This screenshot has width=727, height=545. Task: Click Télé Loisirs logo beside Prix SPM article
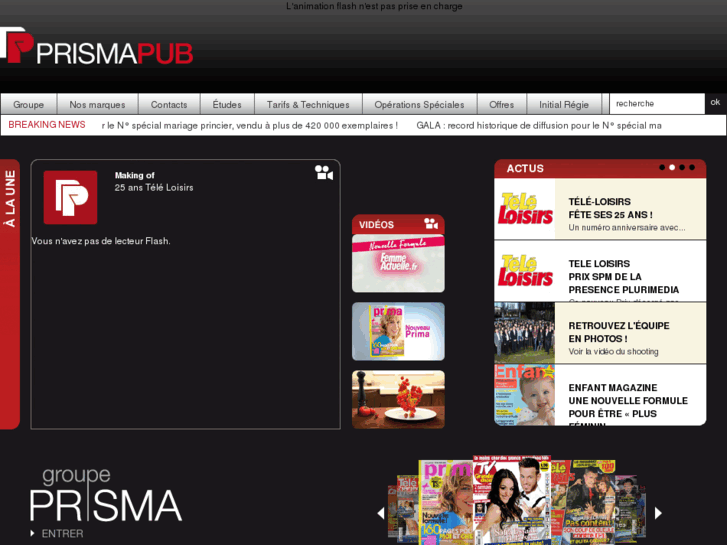tap(525, 271)
